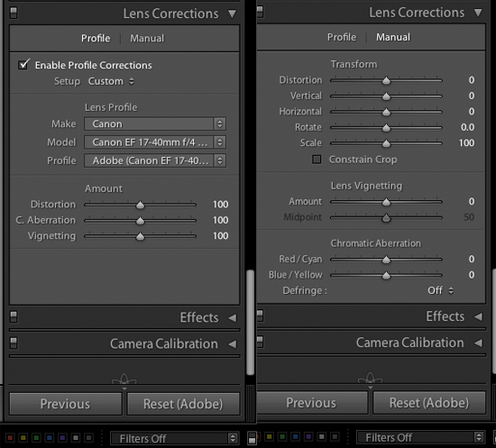Click the Vertical transform slider handle
Viewport: 496px width, 448px height.
pyautogui.click(x=386, y=96)
